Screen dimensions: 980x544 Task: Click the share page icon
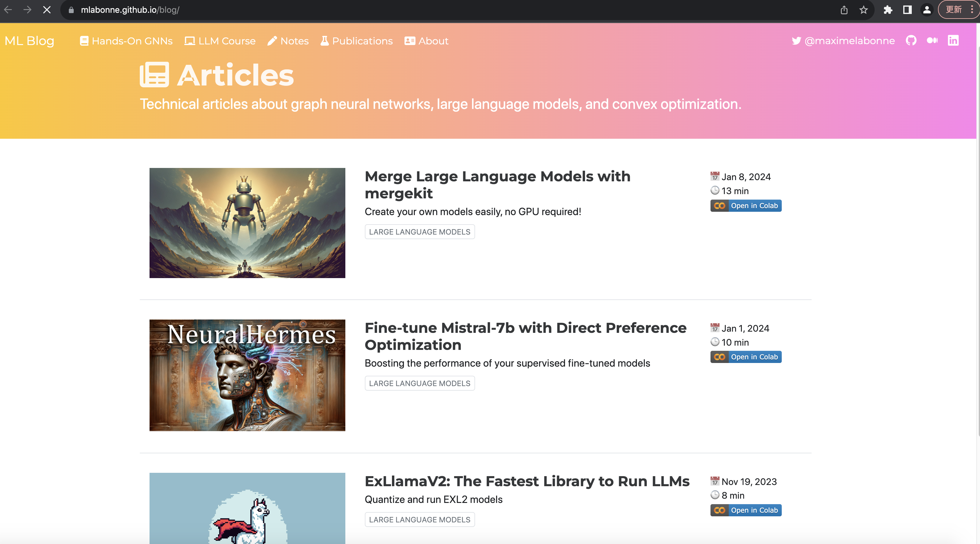coord(844,10)
